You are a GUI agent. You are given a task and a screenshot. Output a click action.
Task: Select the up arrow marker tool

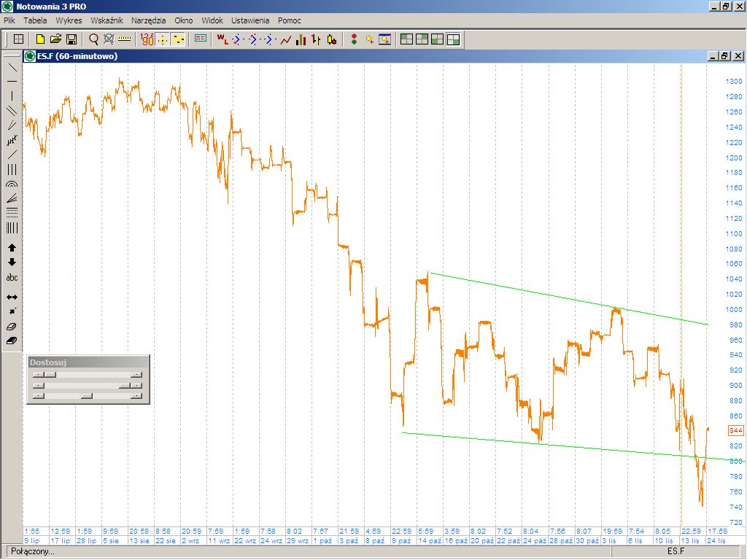pos(12,248)
